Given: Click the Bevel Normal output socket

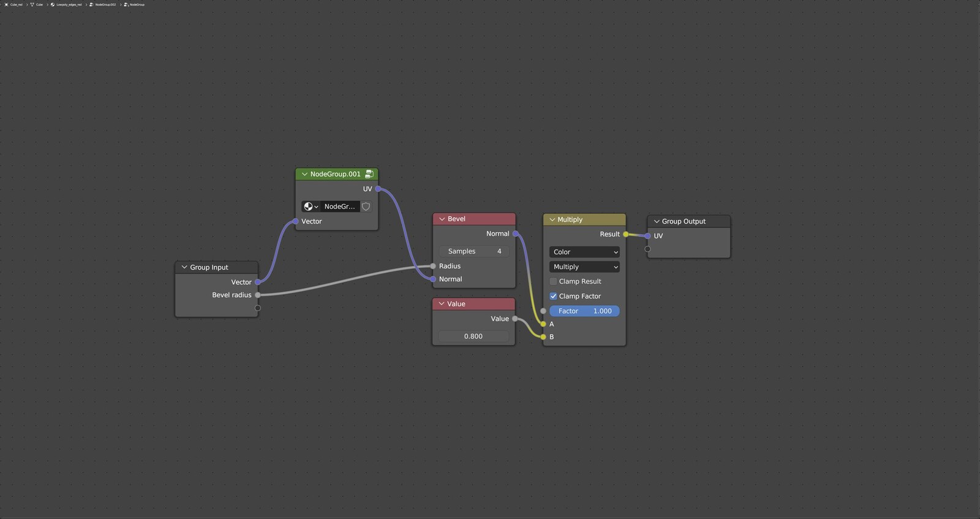Looking at the screenshot, I should click(515, 233).
